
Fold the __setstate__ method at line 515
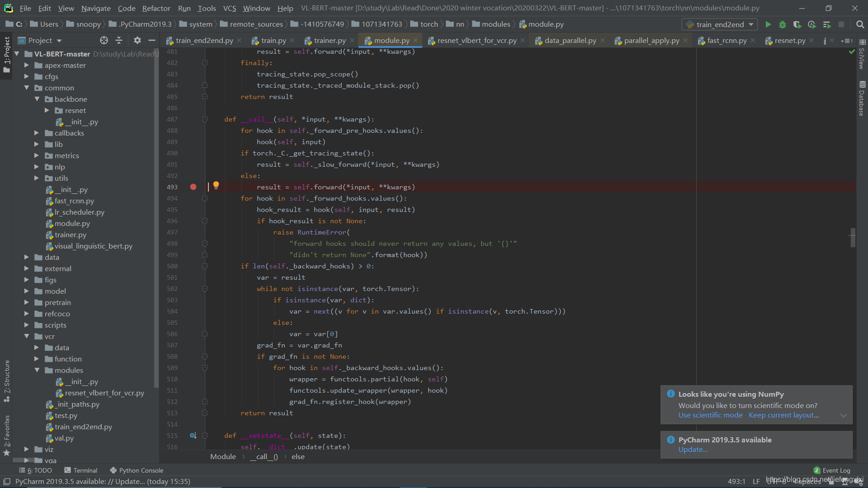point(205,436)
